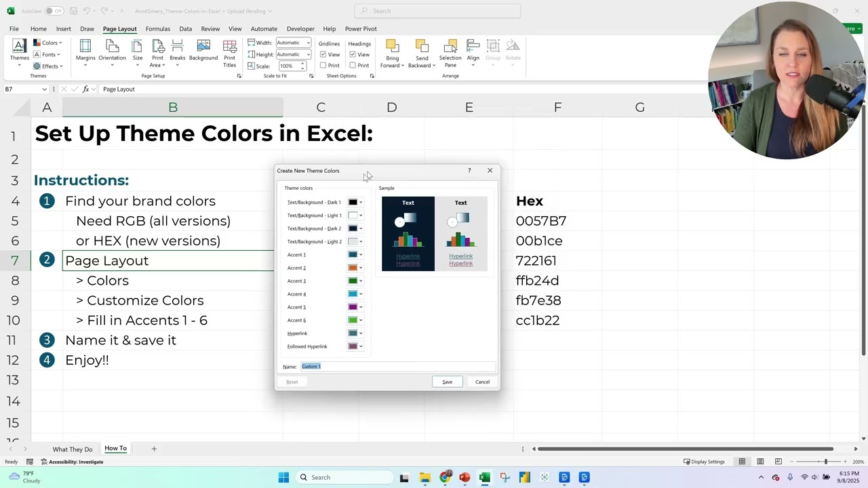This screenshot has height=488, width=868.
Task: Toggle the AutoSave switch
Action: point(54,11)
